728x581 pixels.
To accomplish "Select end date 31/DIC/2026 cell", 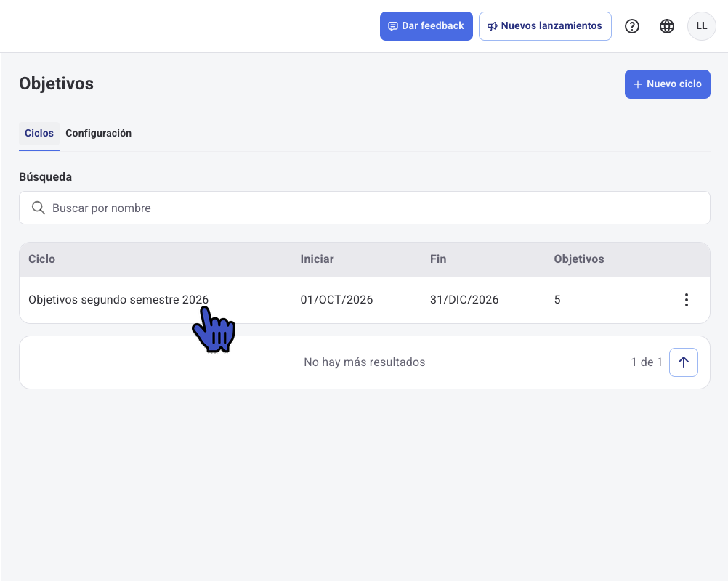I will [x=464, y=300].
